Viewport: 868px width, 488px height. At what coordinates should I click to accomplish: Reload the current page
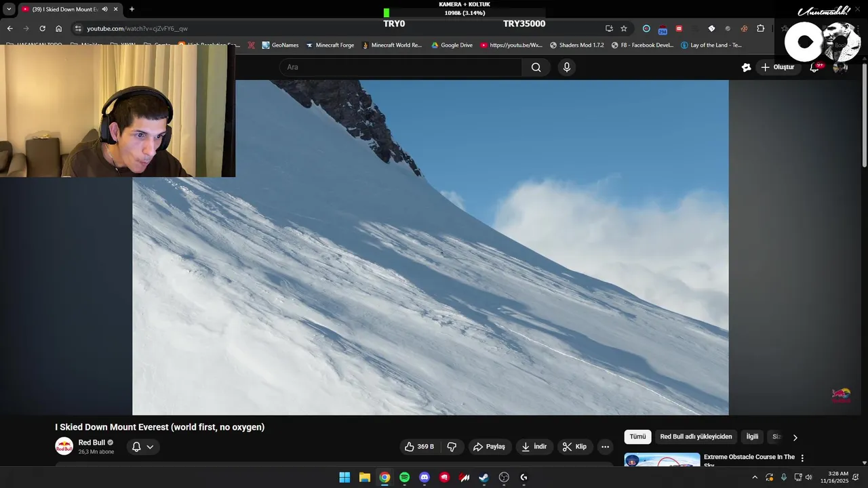pyautogui.click(x=42, y=28)
